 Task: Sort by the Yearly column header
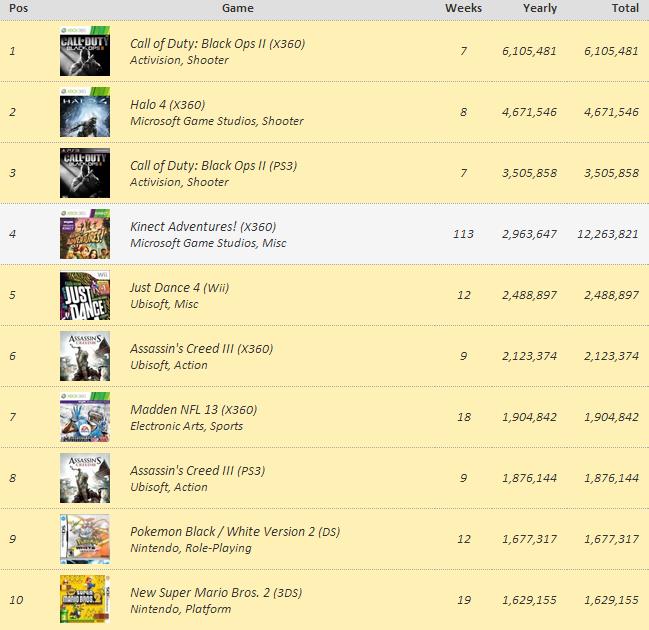coord(540,8)
